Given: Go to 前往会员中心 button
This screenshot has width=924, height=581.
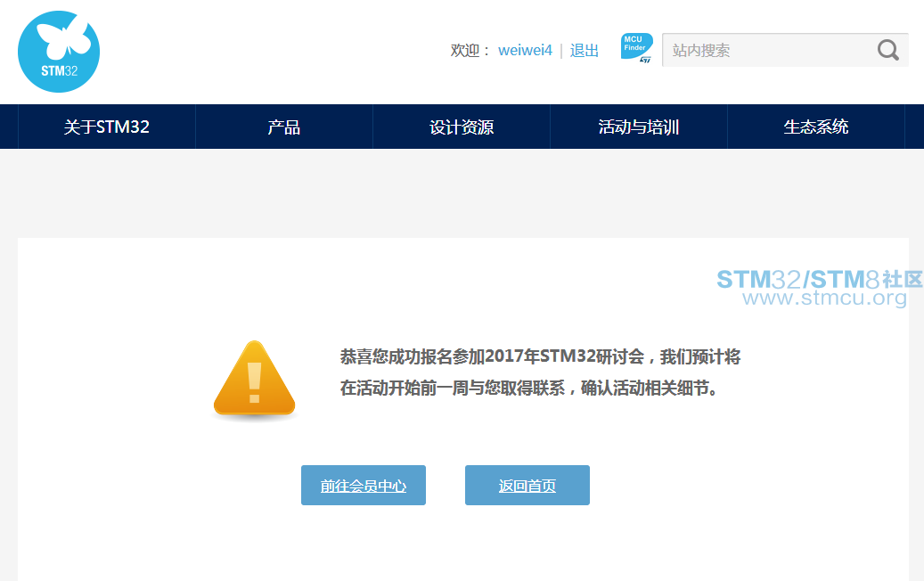Looking at the screenshot, I should point(364,485).
